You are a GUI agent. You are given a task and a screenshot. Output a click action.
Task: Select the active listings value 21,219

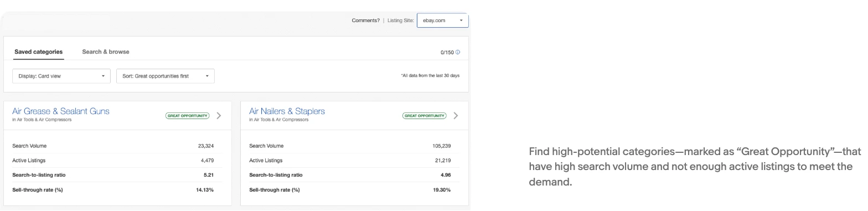[x=443, y=161]
